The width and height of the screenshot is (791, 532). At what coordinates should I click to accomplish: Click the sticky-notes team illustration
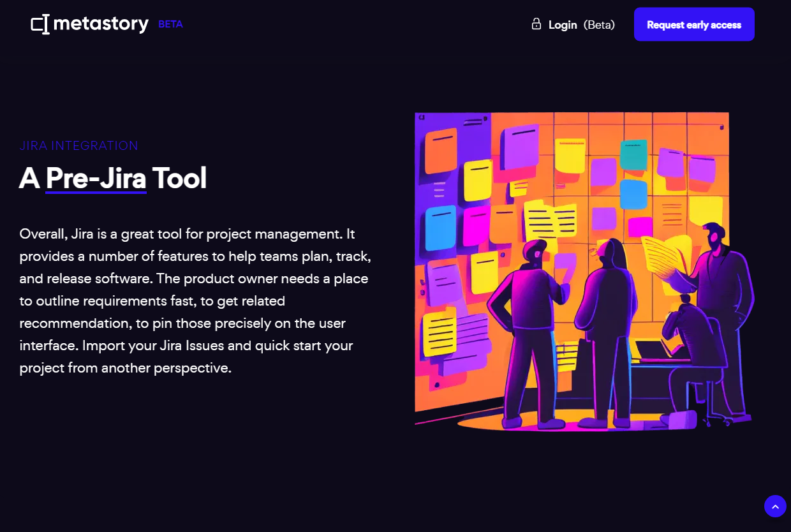(x=584, y=271)
